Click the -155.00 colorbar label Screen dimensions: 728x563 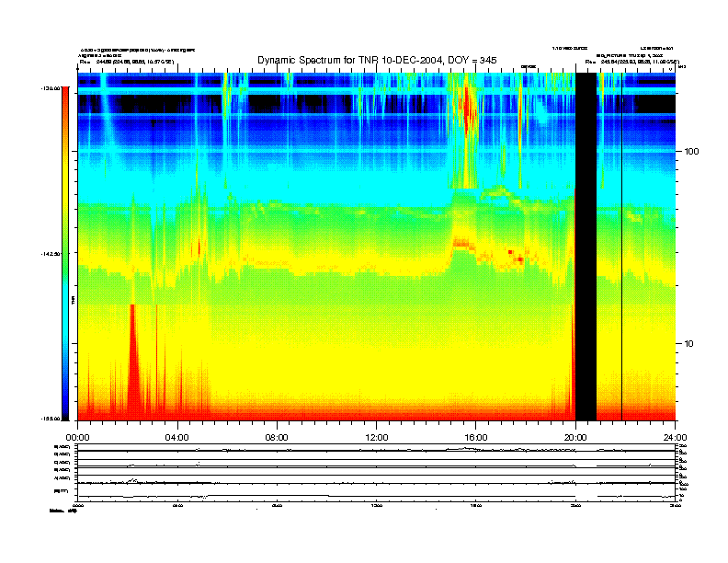pos(51,419)
